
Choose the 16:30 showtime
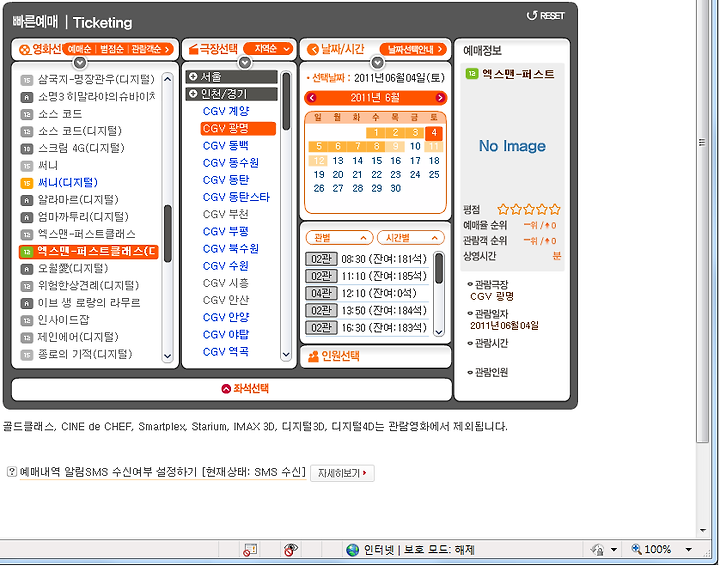point(366,328)
